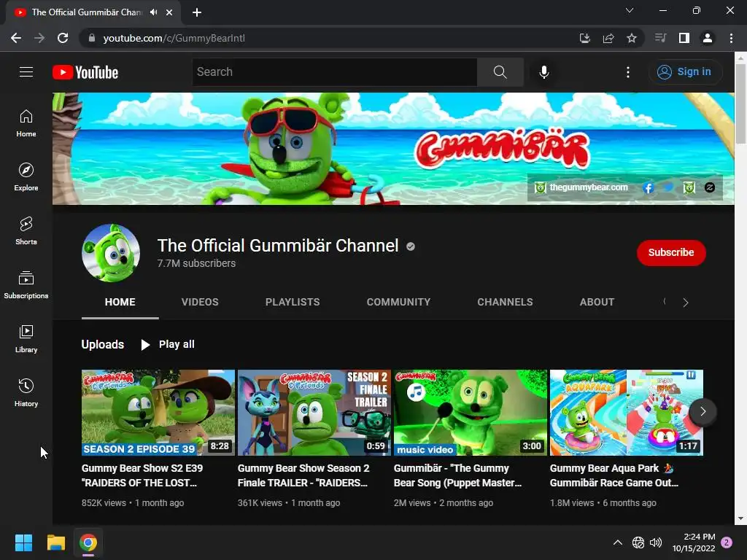The width and height of the screenshot is (747, 560).
Task: Go back in browser history
Action: [16, 38]
